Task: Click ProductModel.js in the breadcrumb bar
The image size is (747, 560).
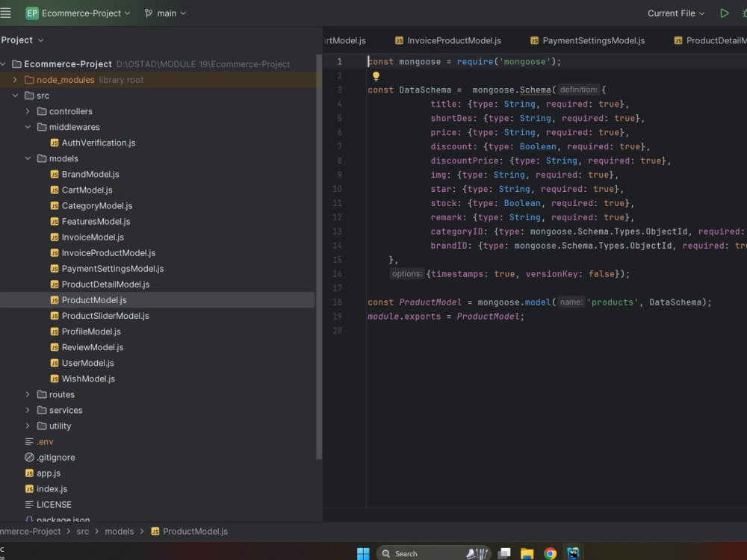Action: point(190,531)
